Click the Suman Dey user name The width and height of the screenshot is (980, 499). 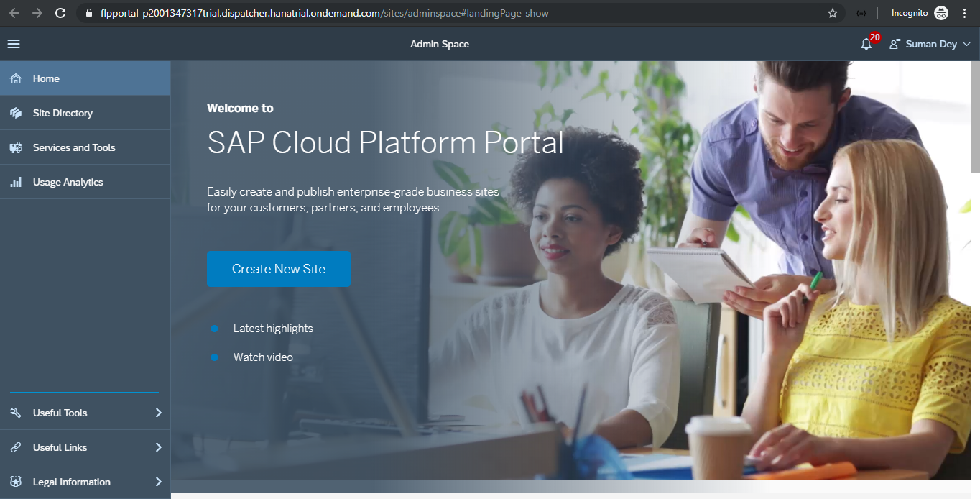coord(931,44)
